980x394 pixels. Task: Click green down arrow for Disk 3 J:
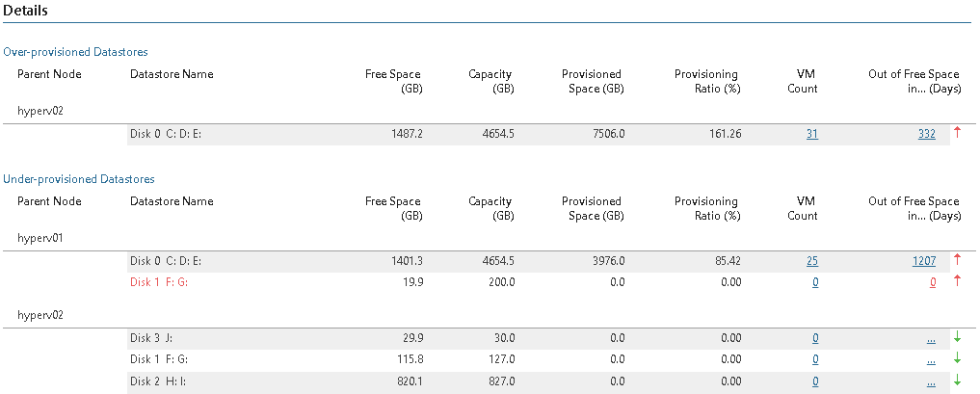tap(958, 337)
